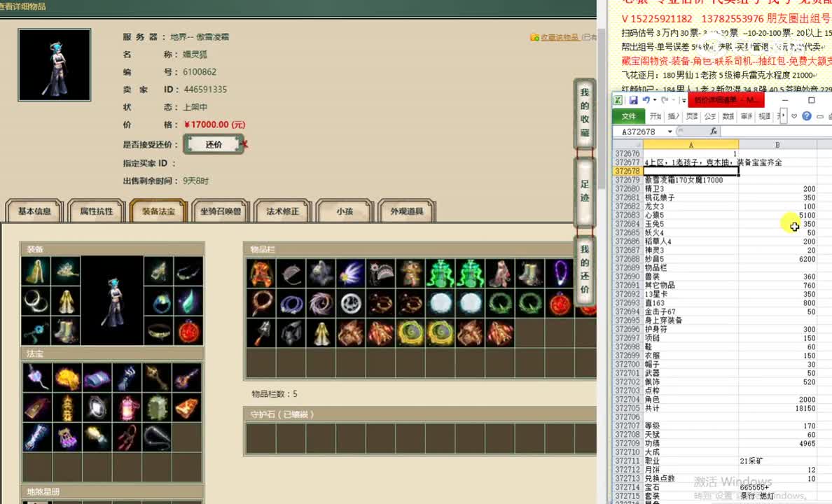Open the Name Box dropdown showing A372678
832x504 pixels.
tap(670, 130)
